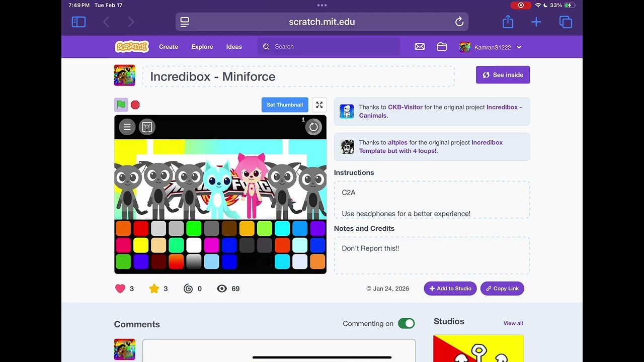Open Incredibox Template but with 4 loops link
Screen dimensions: 644x362
pyautogui.click(x=431, y=146)
